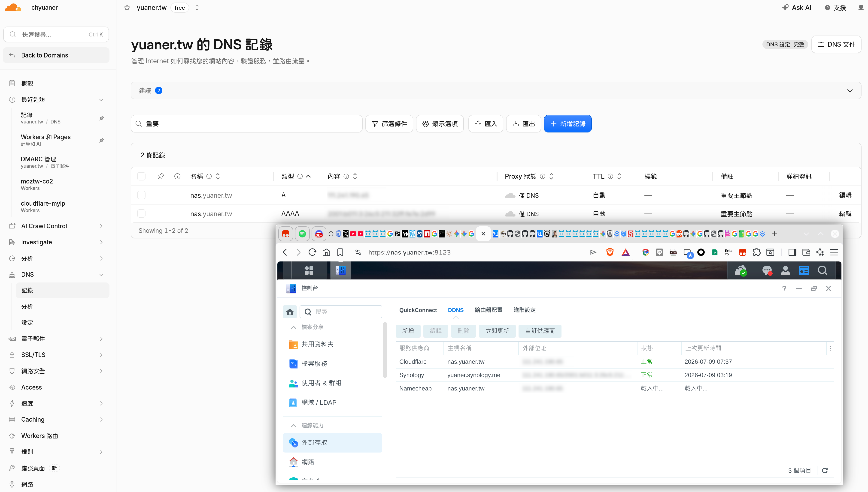
Task: Expand the SSL/TLS menu
Action: tap(101, 355)
